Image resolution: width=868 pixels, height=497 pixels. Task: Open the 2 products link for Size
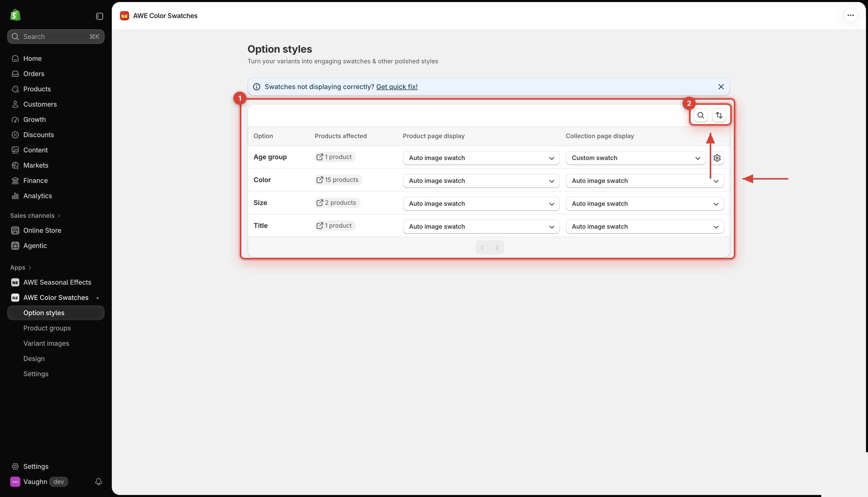click(x=337, y=203)
